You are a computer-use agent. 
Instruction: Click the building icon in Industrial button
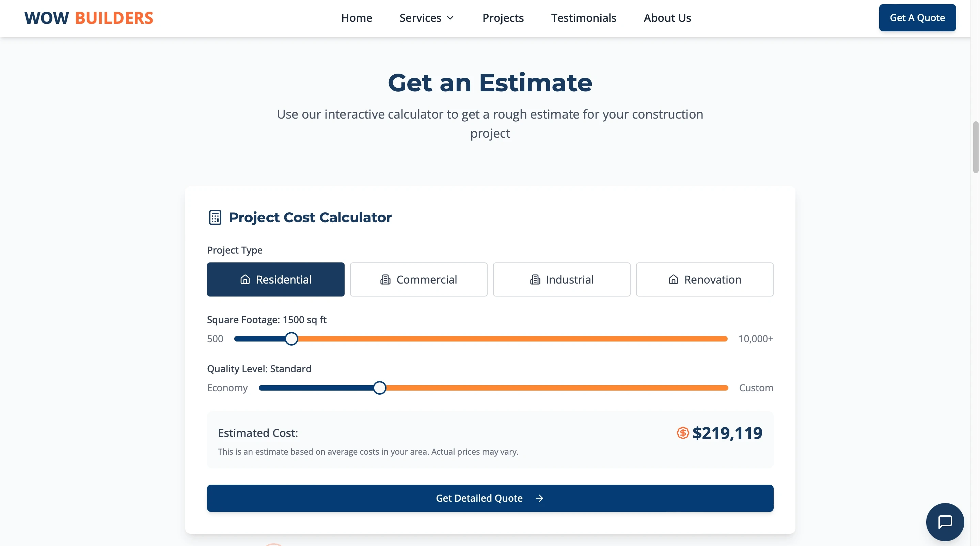tap(535, 279)
